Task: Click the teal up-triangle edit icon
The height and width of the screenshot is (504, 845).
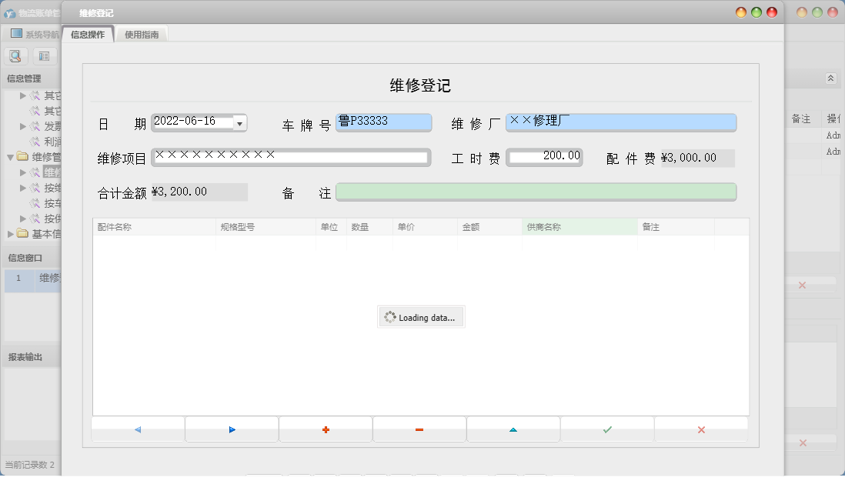Action: coord(513,429)
